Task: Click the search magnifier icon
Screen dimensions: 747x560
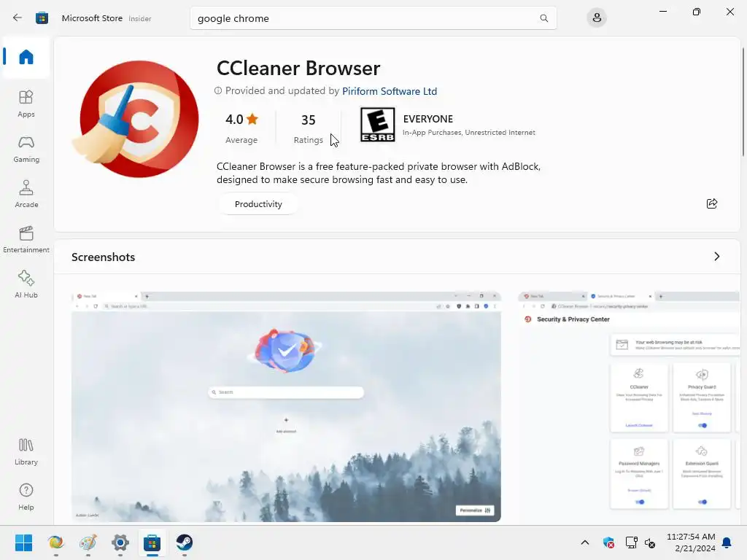Action: tap(543, 18)
